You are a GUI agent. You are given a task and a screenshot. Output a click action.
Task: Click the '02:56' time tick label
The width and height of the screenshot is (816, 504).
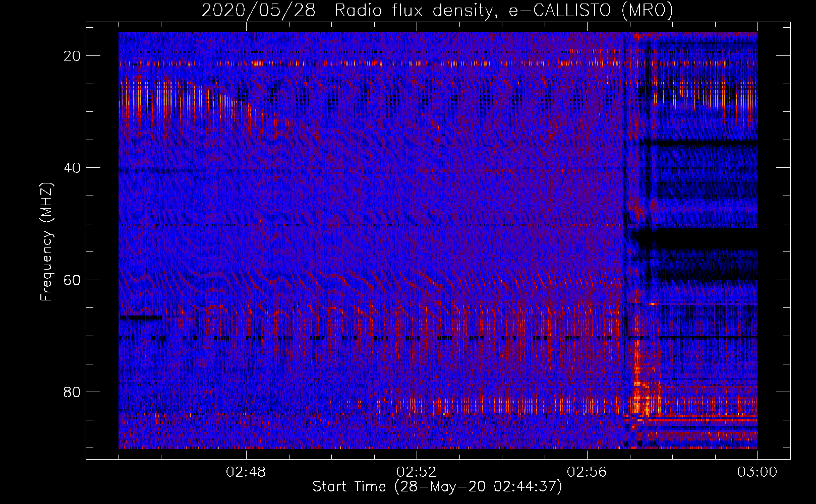(587, 472)
